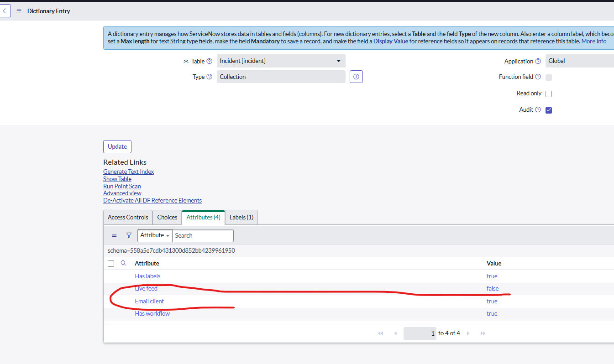Click the attribute list Search input
Image resolution: width=614 pixels, height=364 pixels.
click(x=203, y=235)
